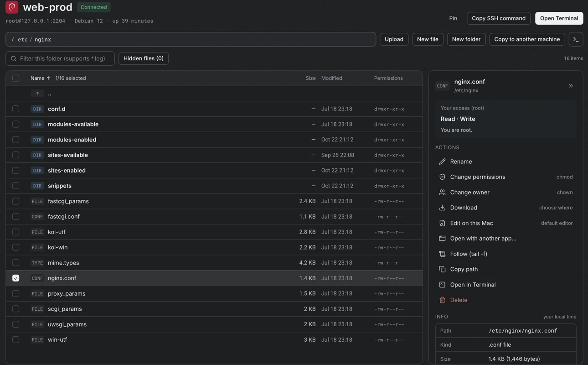Open the inline terminal prompt icon button
Screen dimensions: 588x365
(x=576, y=39)
